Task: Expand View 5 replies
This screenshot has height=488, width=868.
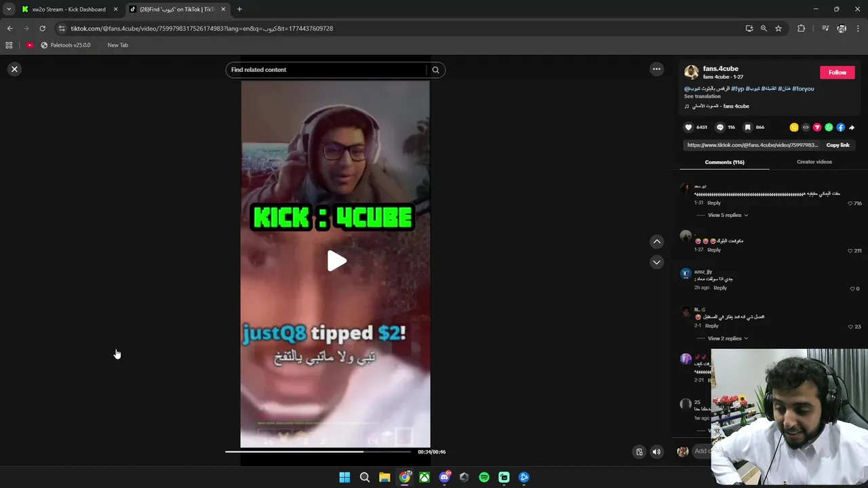Action: click(x=728, y=216)
